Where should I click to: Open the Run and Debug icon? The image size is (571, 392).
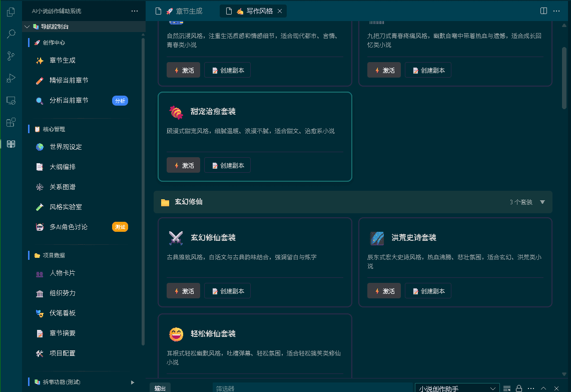pos(11,78)
